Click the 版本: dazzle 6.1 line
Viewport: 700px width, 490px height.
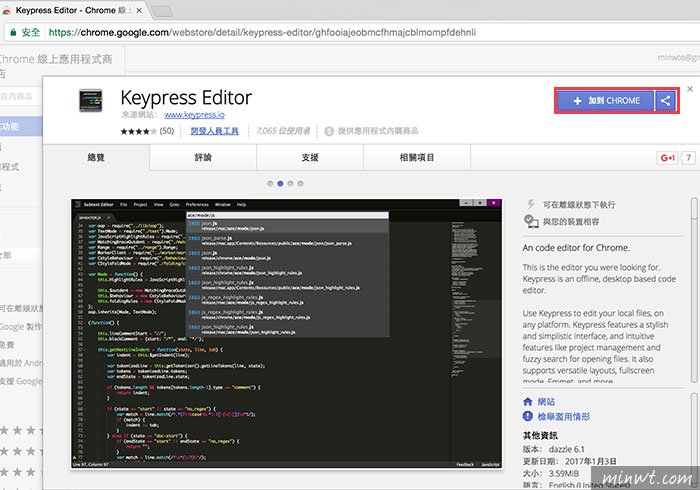[554, 449]
